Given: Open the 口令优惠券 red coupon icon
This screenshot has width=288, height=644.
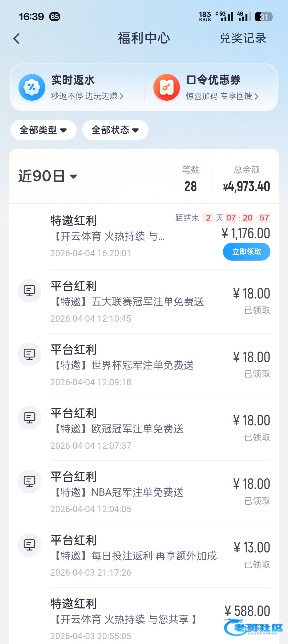Looking at the screenshot, I should click(x=167, y=87).
